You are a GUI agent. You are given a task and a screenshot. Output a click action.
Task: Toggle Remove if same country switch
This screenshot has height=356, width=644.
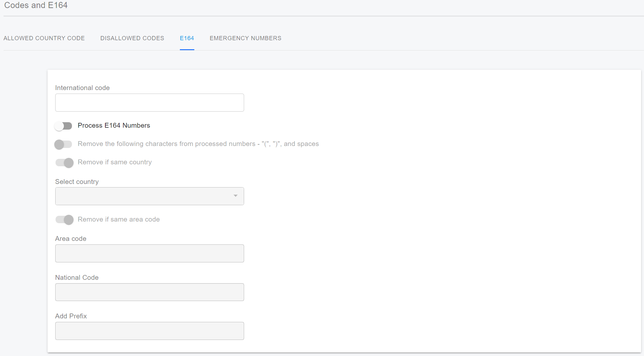[64, 162]
